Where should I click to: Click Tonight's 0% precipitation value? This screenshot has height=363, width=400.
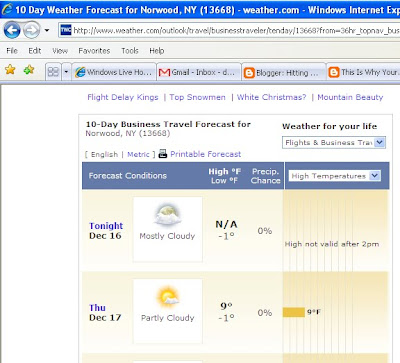coord(265,231)
